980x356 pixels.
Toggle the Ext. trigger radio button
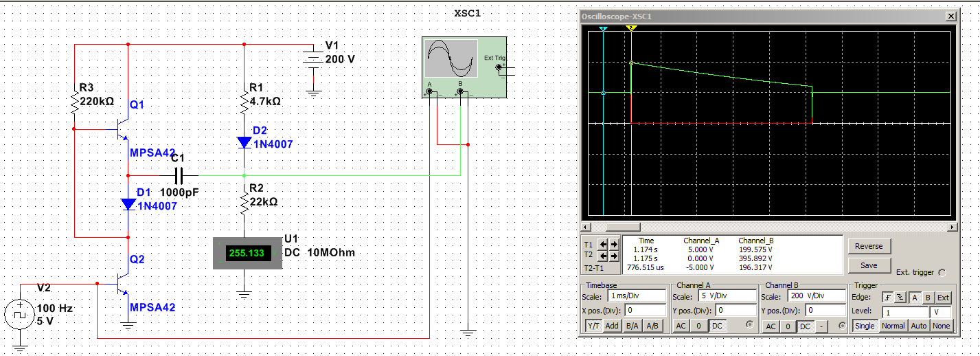(x=942, y=272)
